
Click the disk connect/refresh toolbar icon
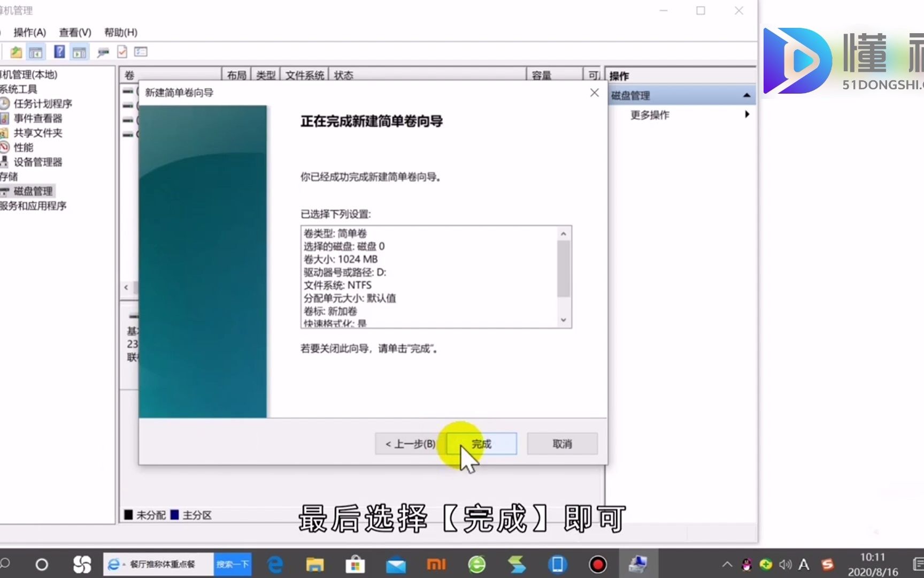point(103,52)
